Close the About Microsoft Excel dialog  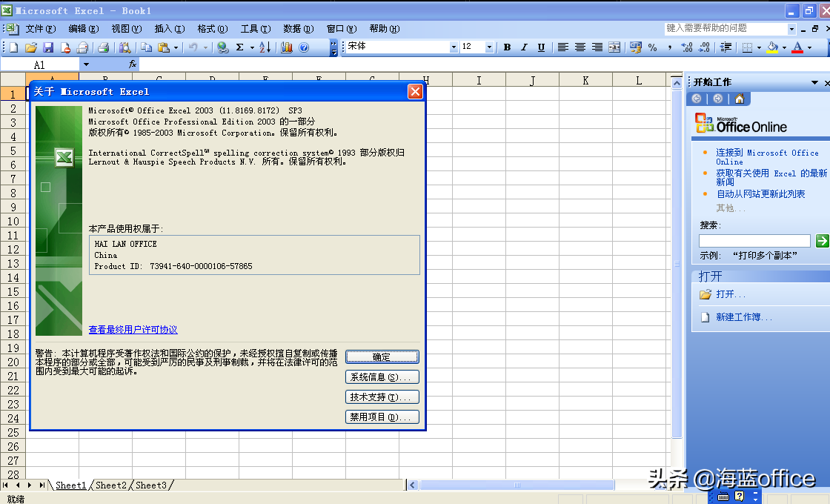tap(415, 92)
